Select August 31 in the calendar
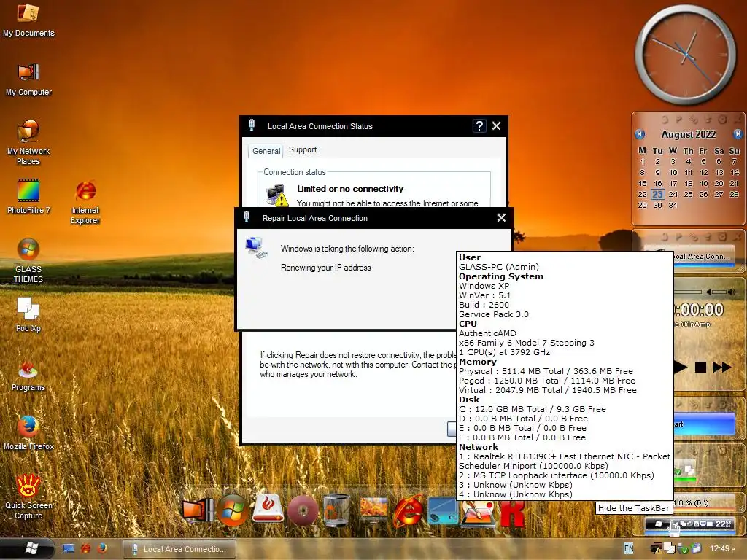 point(673,205)
